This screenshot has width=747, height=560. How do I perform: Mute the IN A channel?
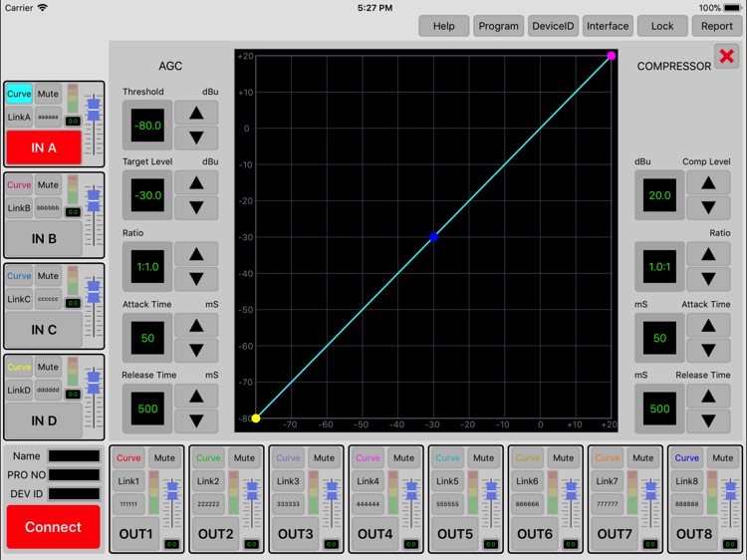point(48,94)
